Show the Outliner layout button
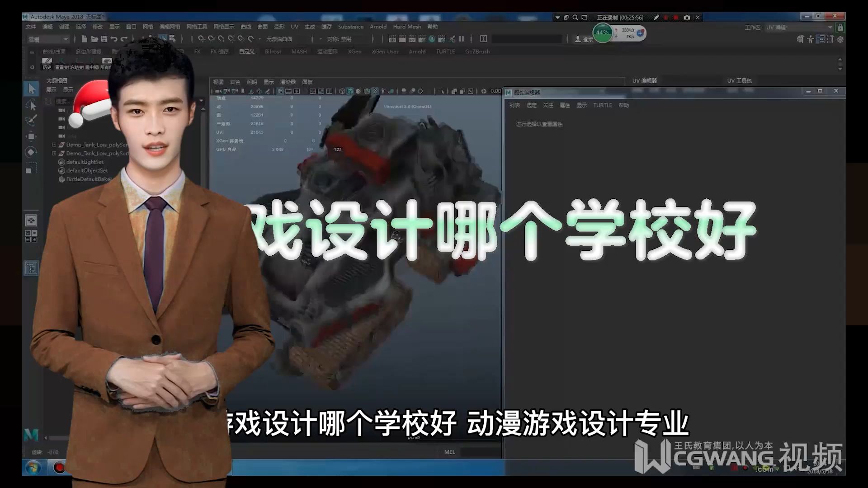Image resolution: width=868 pixels, height=488 pixels. coord(31,268)
